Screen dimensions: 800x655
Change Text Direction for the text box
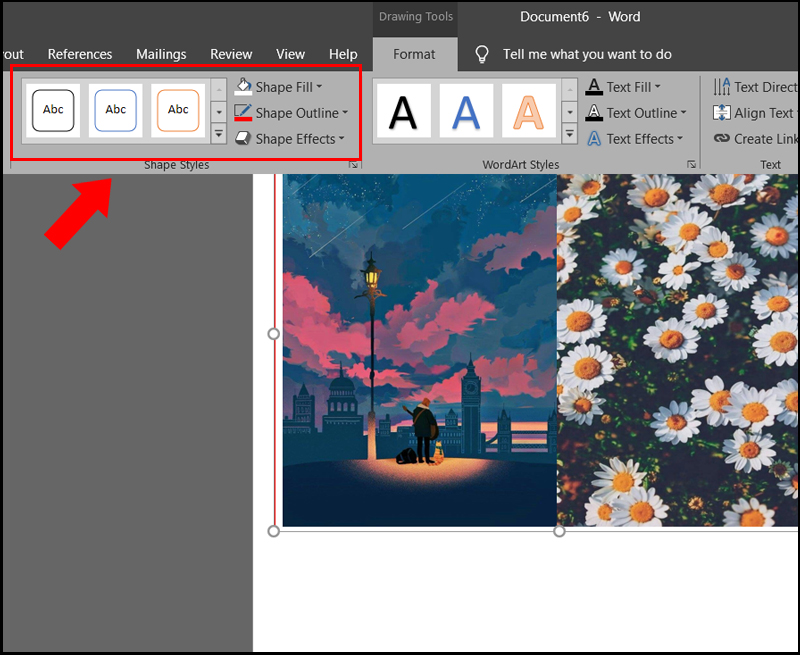757,86
